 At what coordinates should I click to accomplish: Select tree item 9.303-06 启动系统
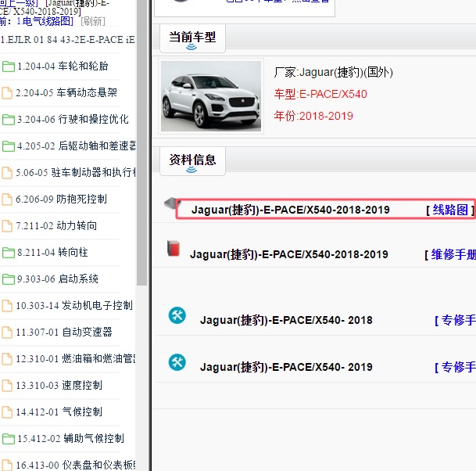pyautogui.click(x=57, y=279)
